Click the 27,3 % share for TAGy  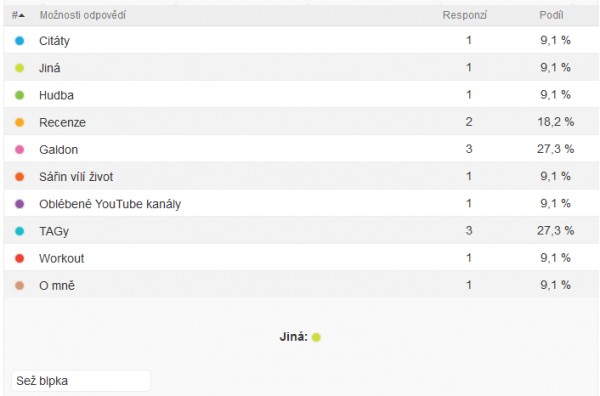[555, 231]
